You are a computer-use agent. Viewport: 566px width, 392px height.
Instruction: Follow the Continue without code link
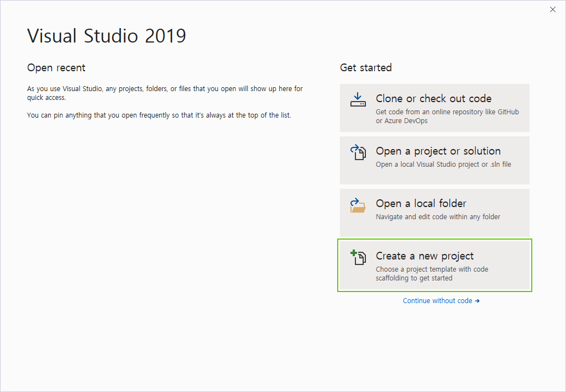[441, 301]
